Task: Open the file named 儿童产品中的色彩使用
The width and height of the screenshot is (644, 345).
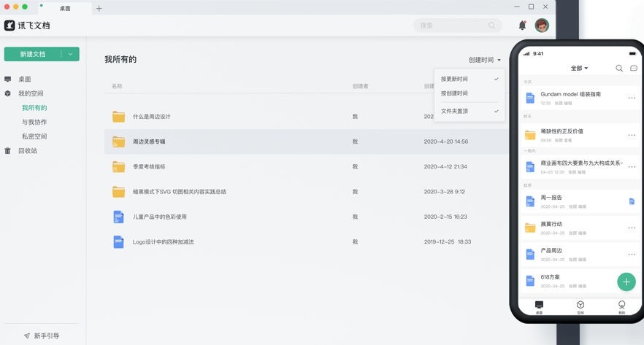Action: (159, 217)
